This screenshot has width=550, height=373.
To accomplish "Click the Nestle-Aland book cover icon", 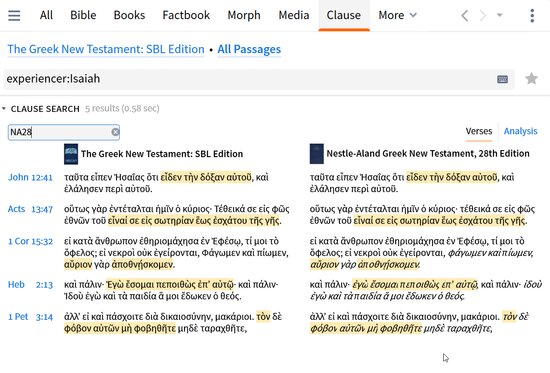I will [x=316, y=154].
